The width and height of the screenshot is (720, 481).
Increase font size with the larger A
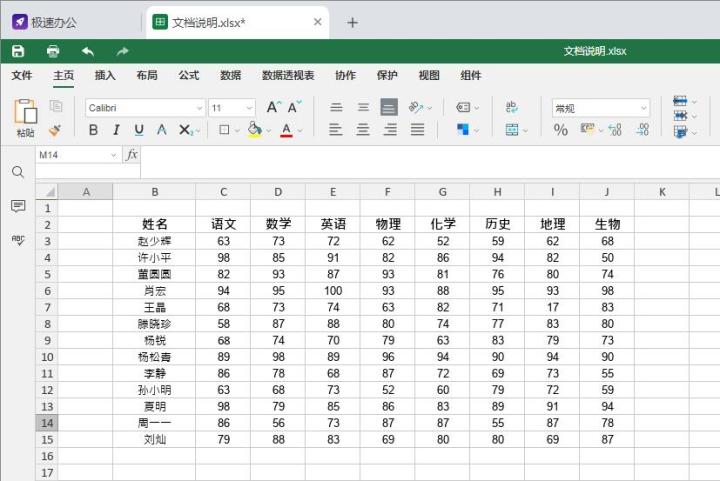tap(273, 107)
